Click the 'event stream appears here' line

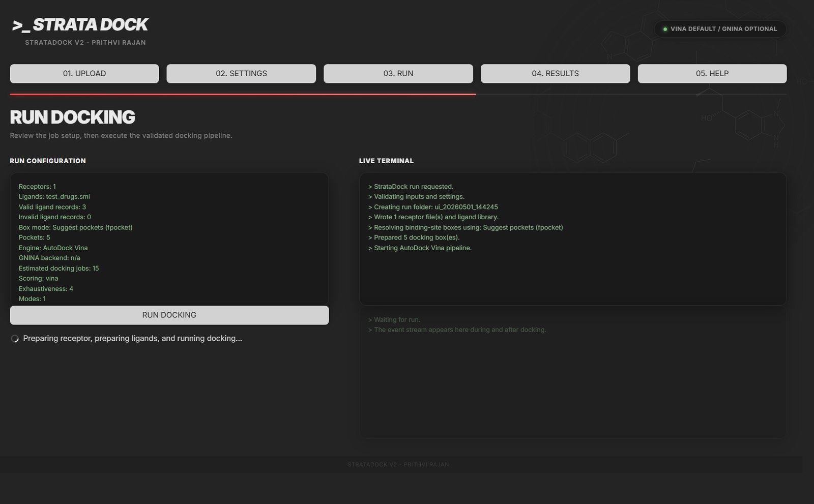[x=457, y=330]
